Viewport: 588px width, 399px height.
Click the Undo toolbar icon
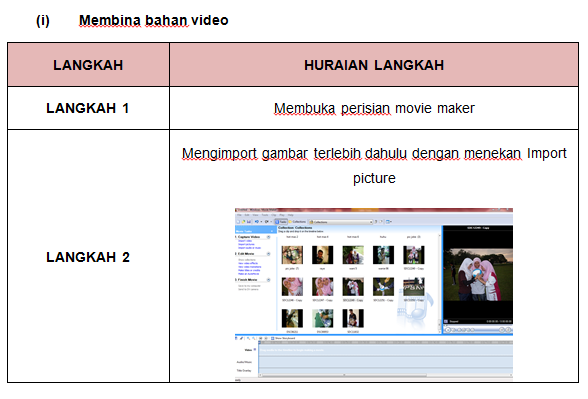point(257,222)
